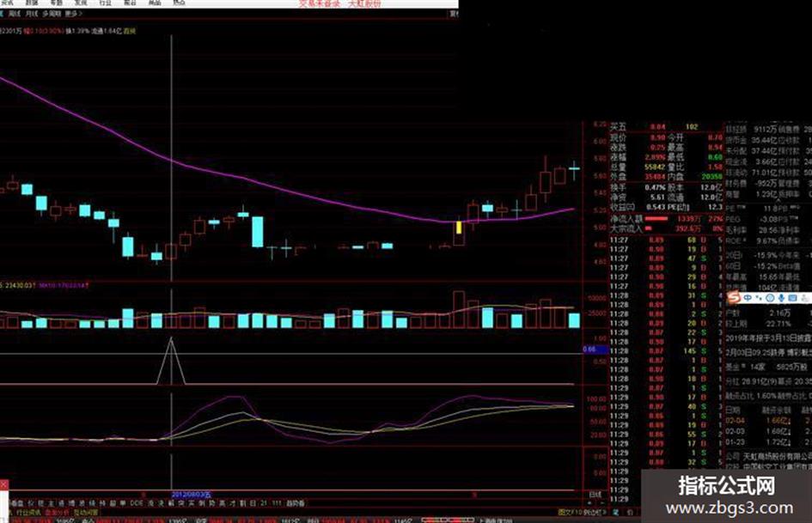Click the Sogou toolbar microphone voice input icon
Viewport: 812px width, 523px height.
pyautogui.click(x=781, y=298)
